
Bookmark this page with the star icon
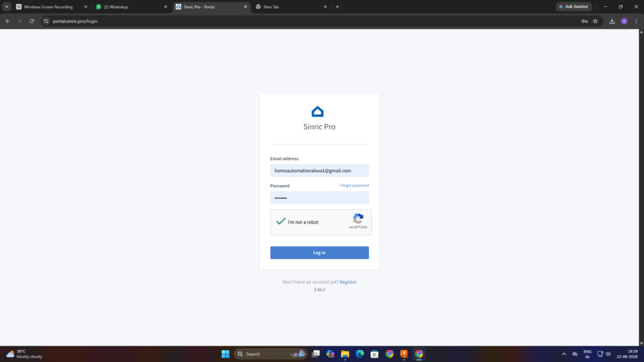point(595,21)
